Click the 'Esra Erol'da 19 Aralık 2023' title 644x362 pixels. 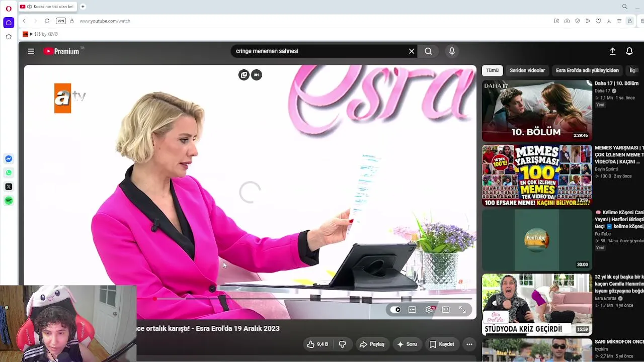237,328
